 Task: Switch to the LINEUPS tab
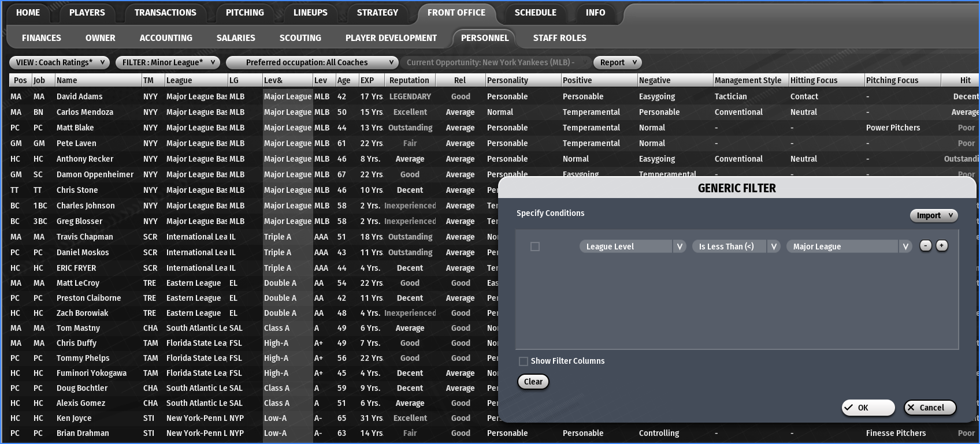pos(310,13)
